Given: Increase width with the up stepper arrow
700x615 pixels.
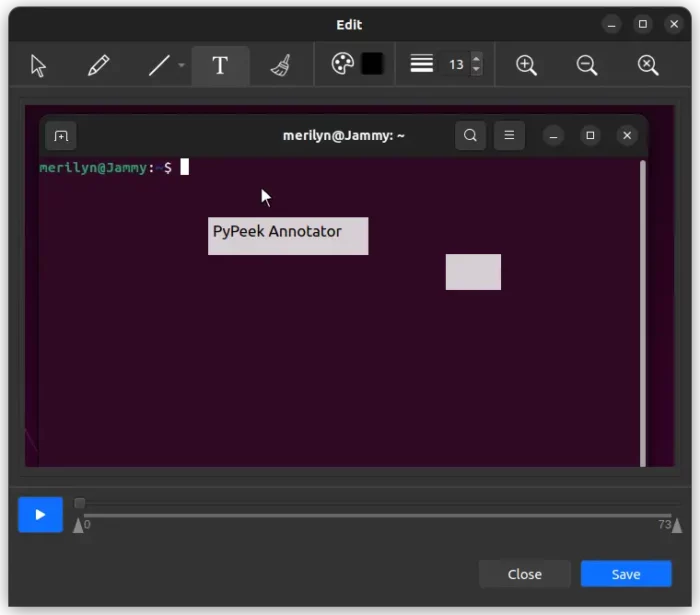Looking at the screenshot, I should (476, 59).
